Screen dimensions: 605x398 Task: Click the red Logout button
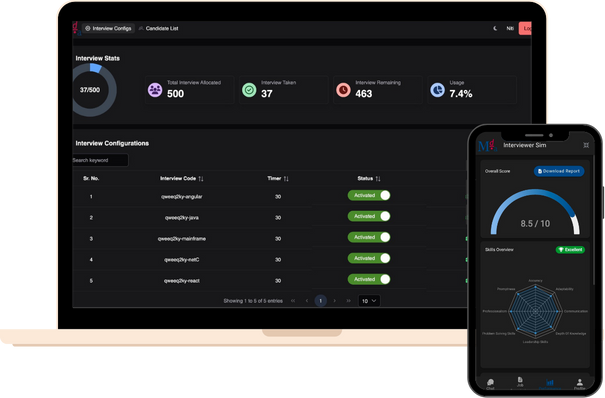pos(525,28)
